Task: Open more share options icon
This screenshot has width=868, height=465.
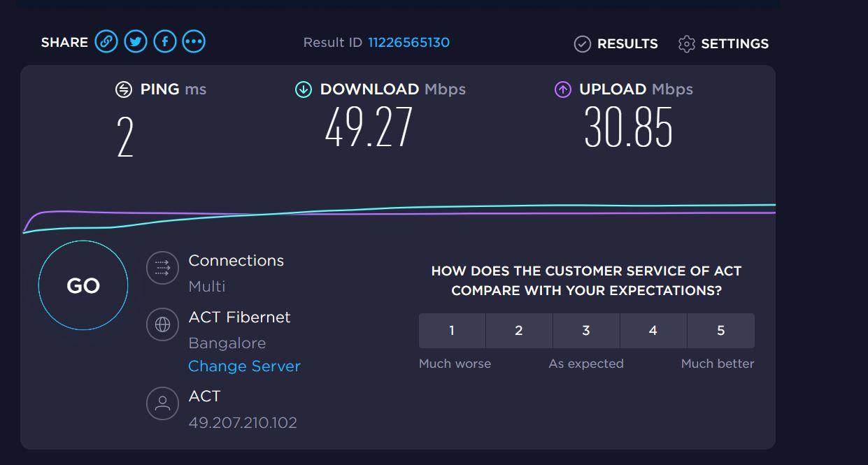Action: pyautogui.click(x=194, y=42)
